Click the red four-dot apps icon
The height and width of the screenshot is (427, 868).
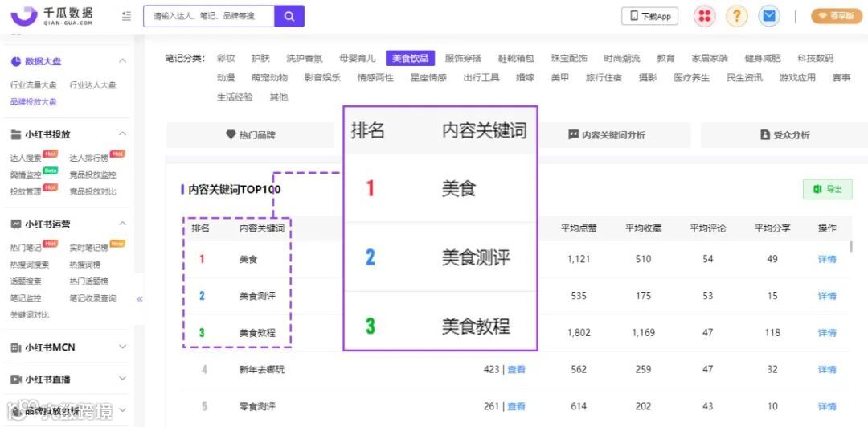tap(704, 17)
